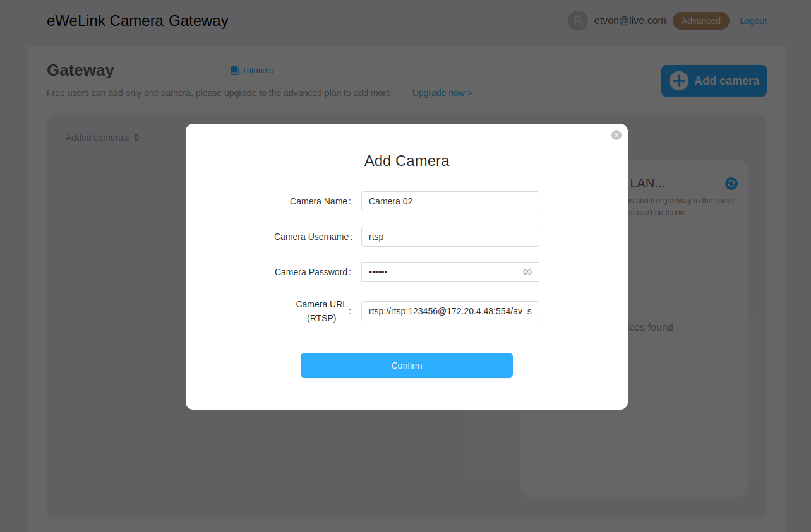Screen dimensions: 811x532
Task: Click inside the Camera Name input field
Action: click(450, 201)
